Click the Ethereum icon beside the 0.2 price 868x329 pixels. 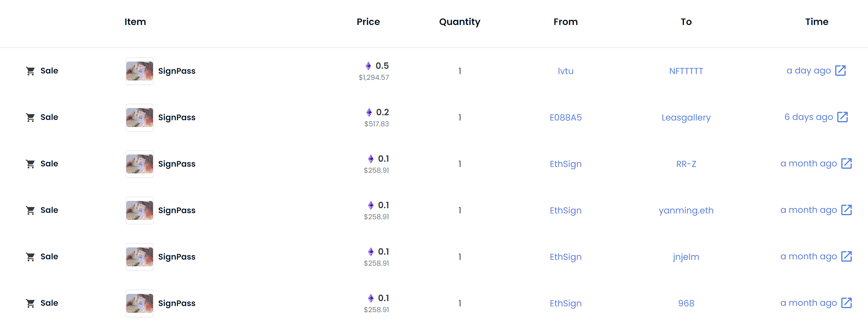pyautogui.click(x=369, y=112)
